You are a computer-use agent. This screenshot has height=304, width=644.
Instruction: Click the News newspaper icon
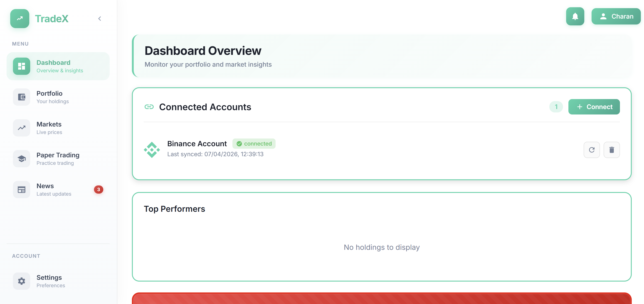(22, 190)
